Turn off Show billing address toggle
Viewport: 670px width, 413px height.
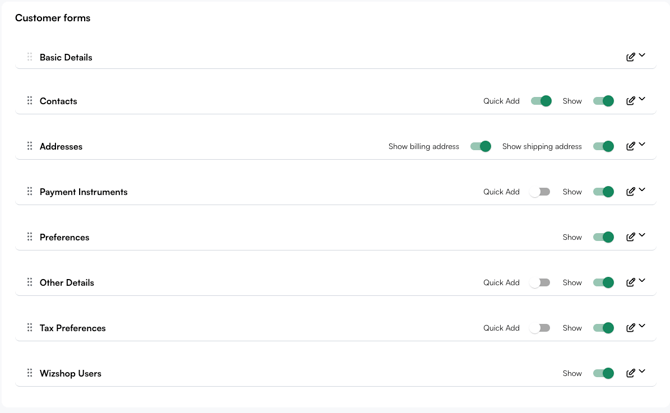[481, 146]
